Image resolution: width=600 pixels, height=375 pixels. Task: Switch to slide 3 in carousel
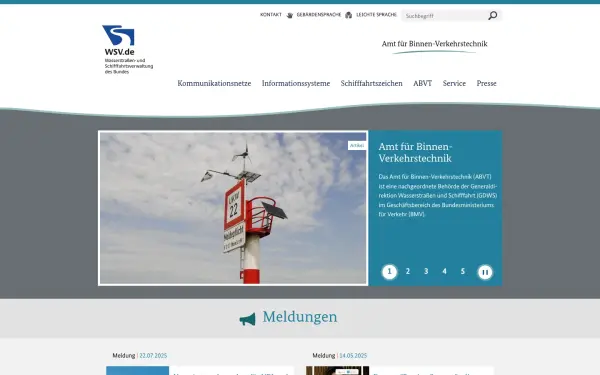point(426,271)
